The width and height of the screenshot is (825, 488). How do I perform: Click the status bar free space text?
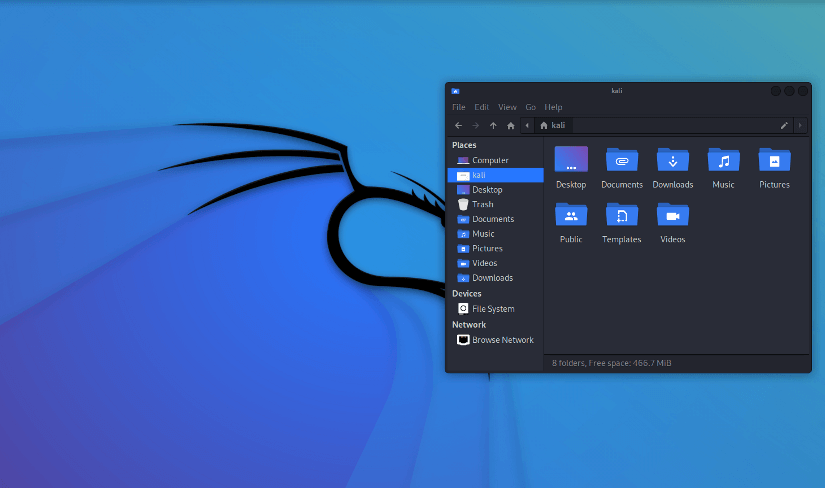[x=612, y=363]
